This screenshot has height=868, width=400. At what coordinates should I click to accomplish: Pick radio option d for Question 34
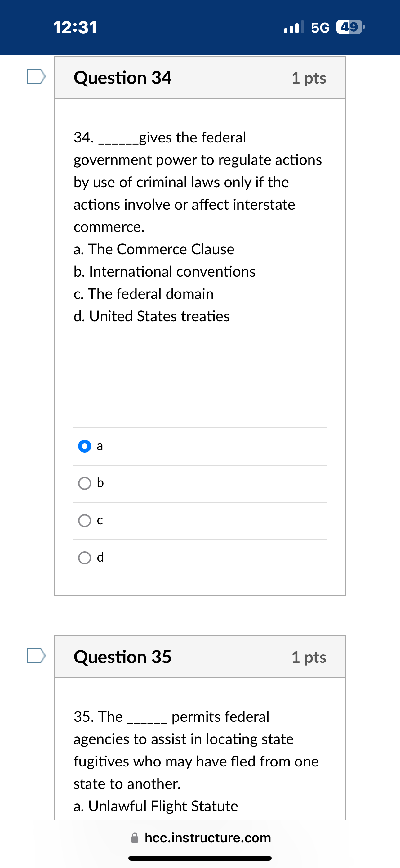click(x=85, y=558)
